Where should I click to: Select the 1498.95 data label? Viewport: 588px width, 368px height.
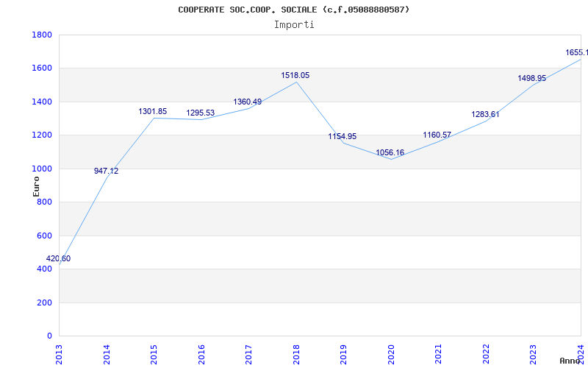531,79
